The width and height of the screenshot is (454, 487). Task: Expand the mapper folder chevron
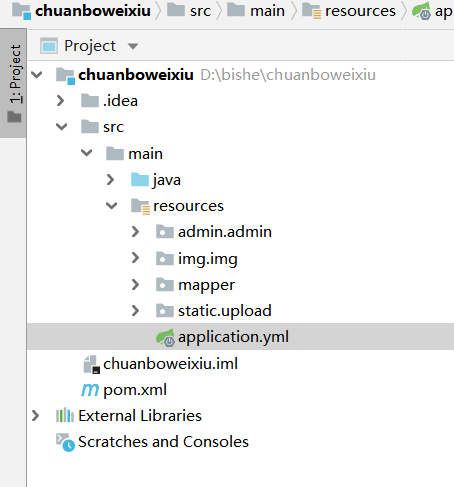(x=135, y=285)
